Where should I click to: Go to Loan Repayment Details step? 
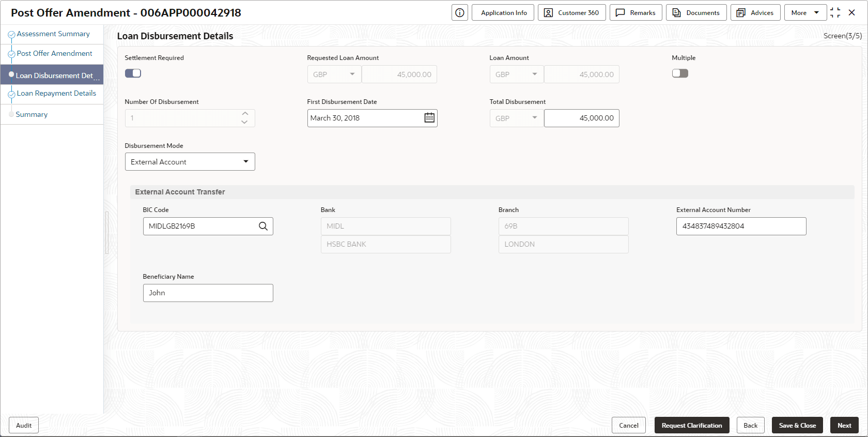56,94
